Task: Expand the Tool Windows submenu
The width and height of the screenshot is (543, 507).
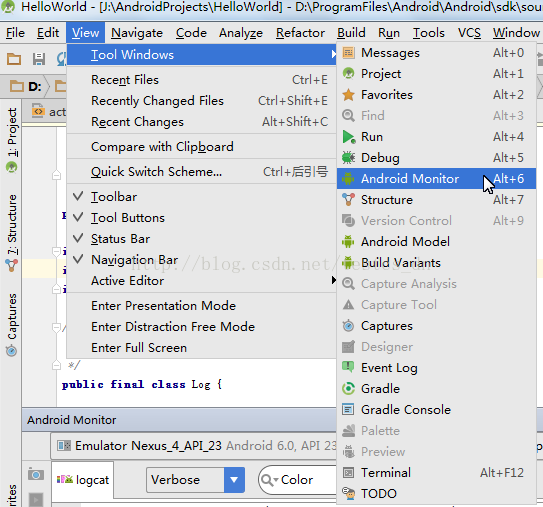Action: [x=202, y=54]
